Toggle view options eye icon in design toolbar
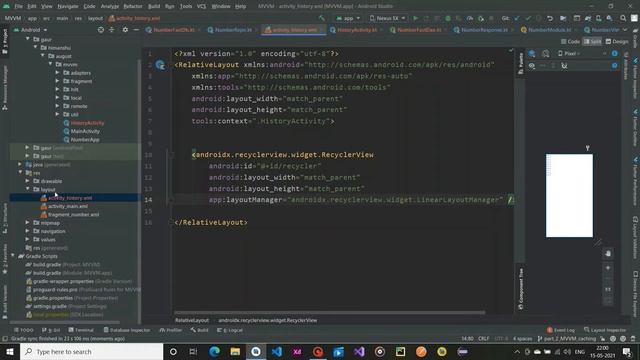Image resolution: width=640 pixels, height=360 pixels. pos(531,66)
